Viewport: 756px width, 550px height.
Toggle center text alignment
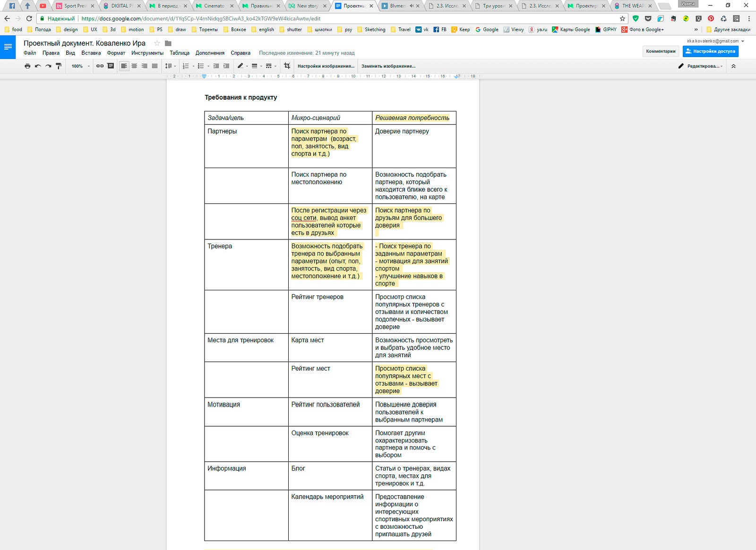click(134, 66)
